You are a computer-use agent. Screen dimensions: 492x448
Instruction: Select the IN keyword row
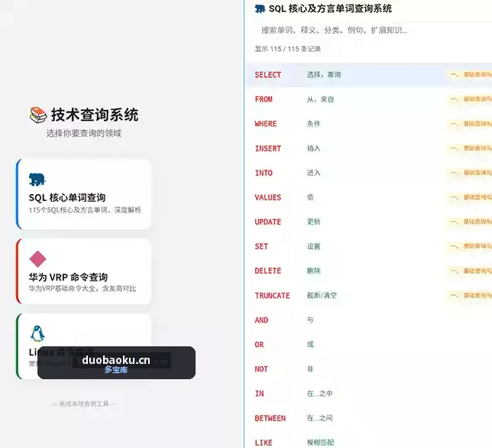(x=368, y=394)
